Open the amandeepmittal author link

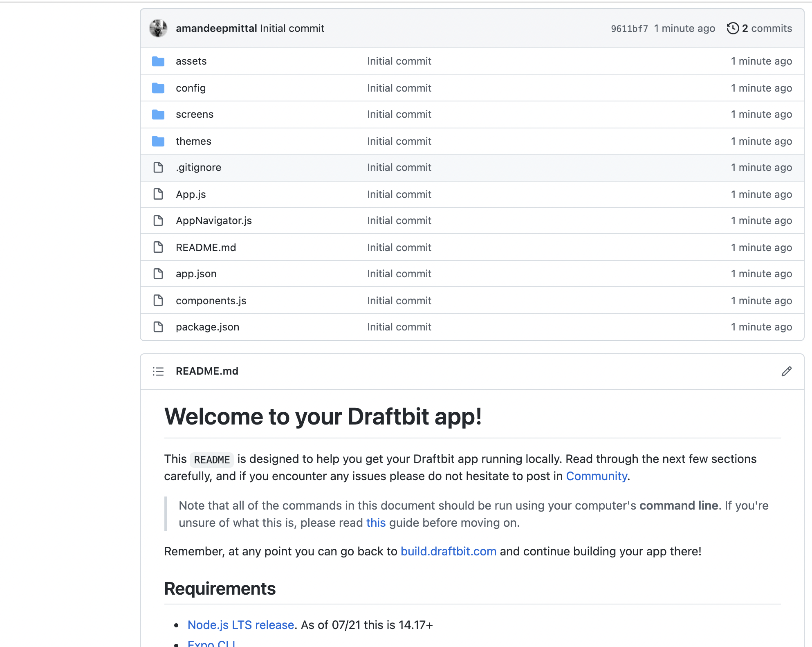216,28
